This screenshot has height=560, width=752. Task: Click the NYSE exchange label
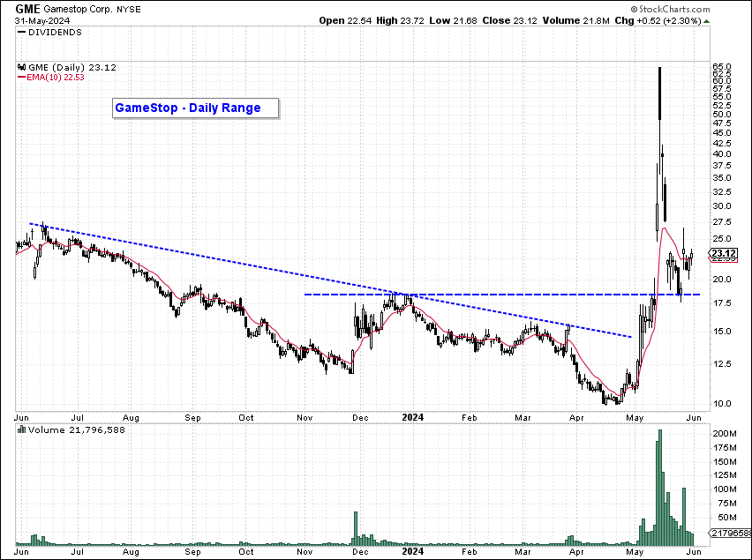tap(129, 10)
